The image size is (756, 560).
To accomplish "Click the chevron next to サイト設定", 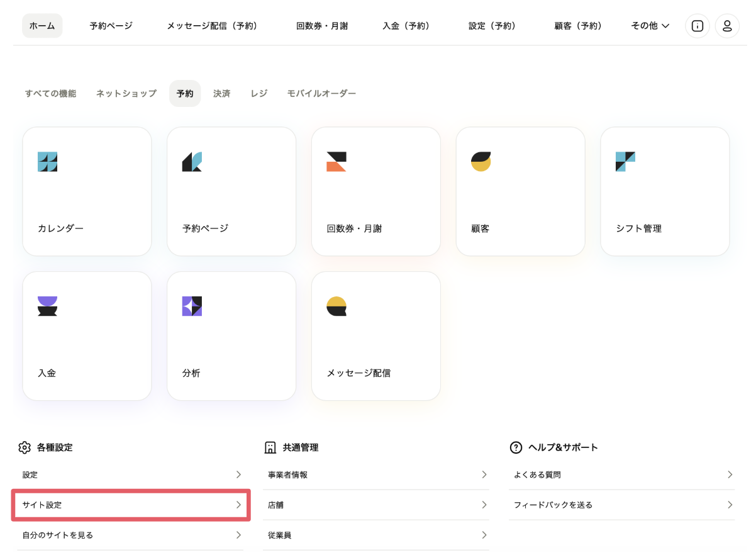I will [238, 505].
